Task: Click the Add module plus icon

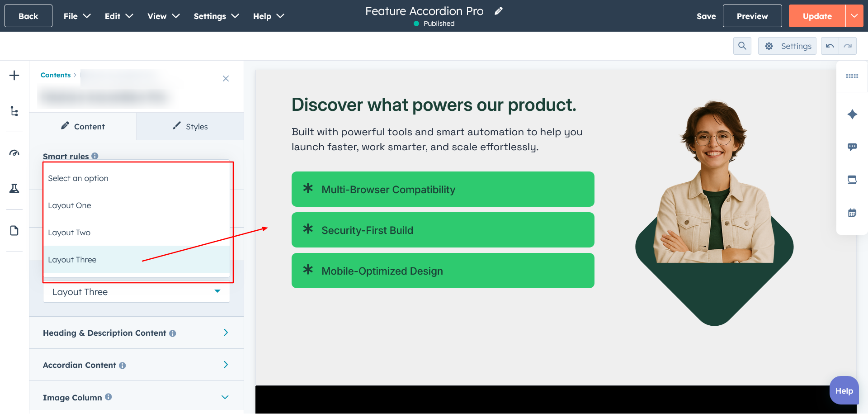Action: 14,75
